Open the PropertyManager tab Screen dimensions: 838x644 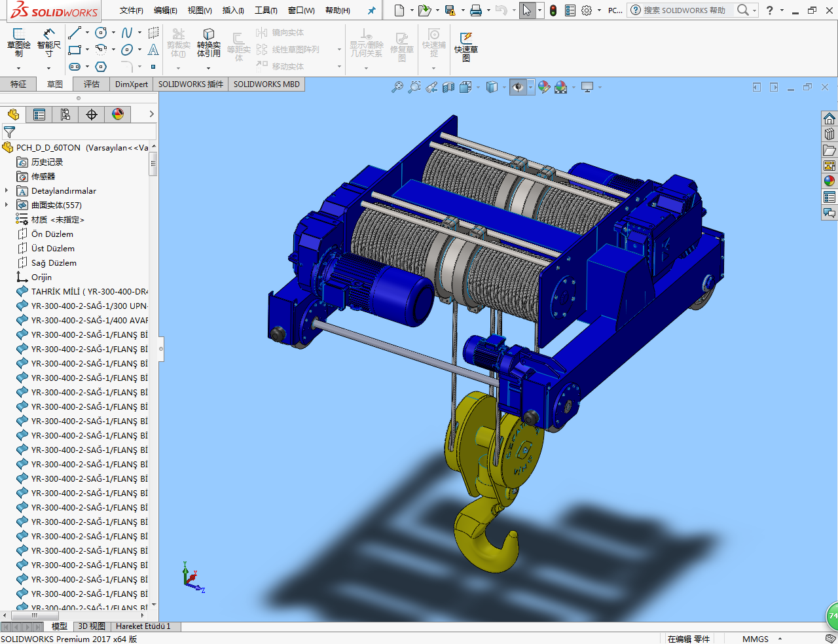pos(39,115)
